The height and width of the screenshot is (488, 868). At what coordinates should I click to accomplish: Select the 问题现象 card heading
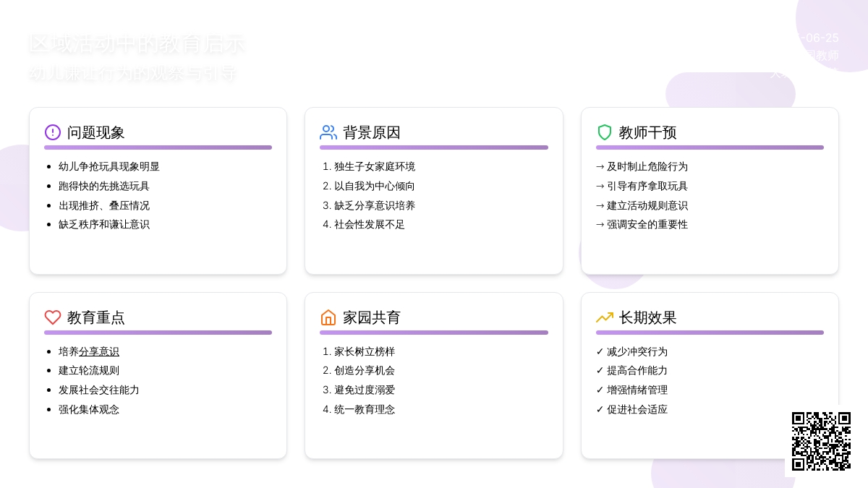click(x=96, y=132)
